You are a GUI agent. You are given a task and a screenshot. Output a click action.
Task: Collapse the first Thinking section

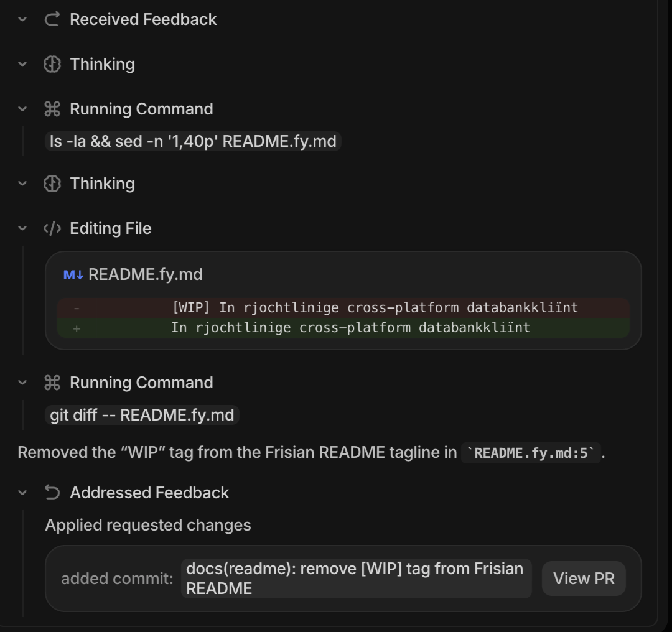click(22, 64)
